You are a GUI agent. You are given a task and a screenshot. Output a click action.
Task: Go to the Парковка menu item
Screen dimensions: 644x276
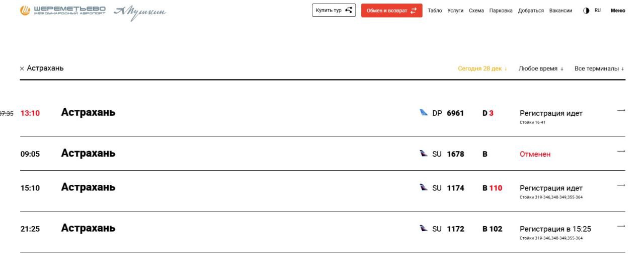(501, 11)
